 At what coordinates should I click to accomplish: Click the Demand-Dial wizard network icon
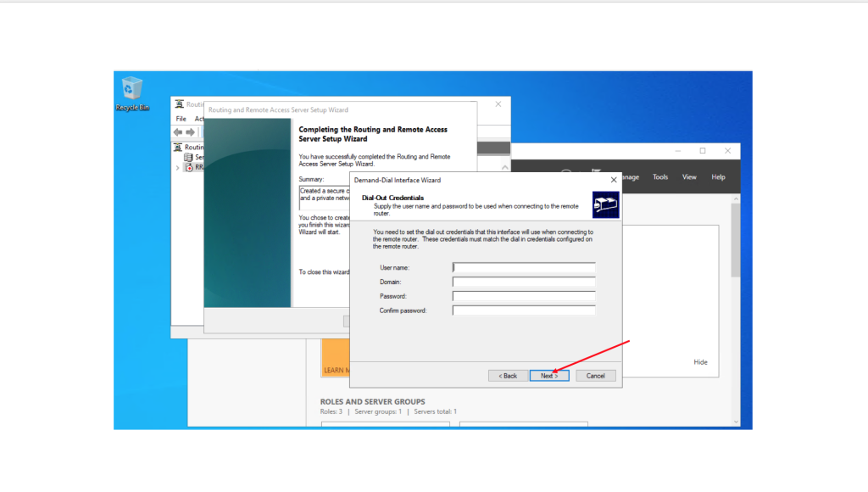(x=605, y=204)
